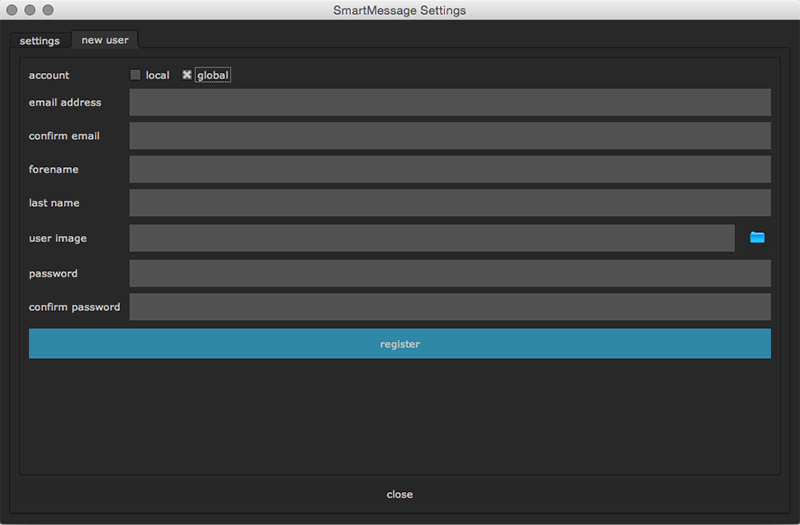Select the new user tab
Image resolution: width=800 pixels, height=525 pixels.
click(105, 41)
